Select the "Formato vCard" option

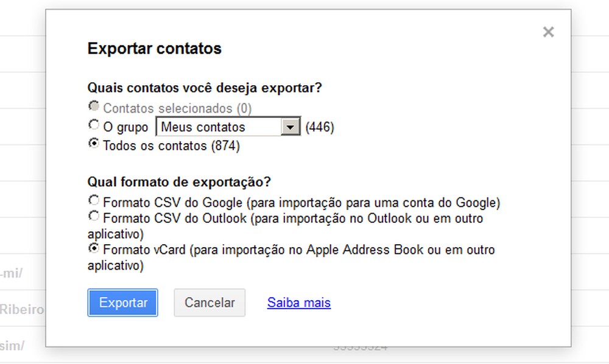click(x=94, y=248)
